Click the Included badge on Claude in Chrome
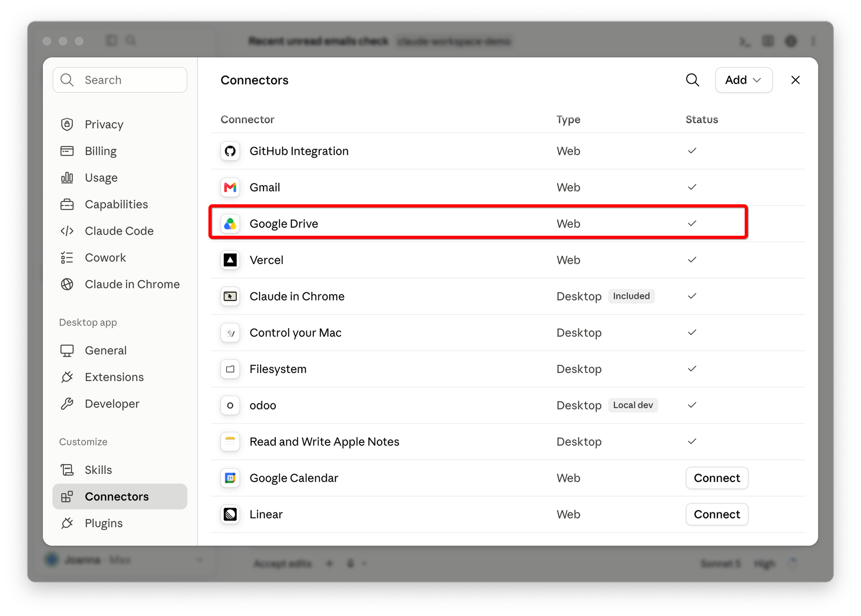This screenshot has height=616, width=861. click(631, 296)
